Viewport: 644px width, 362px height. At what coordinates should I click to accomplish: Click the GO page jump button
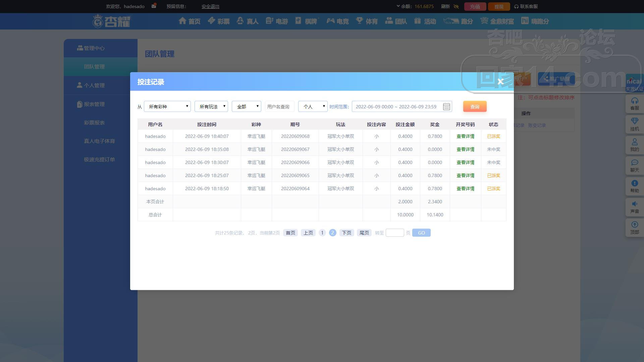point(421,232)
